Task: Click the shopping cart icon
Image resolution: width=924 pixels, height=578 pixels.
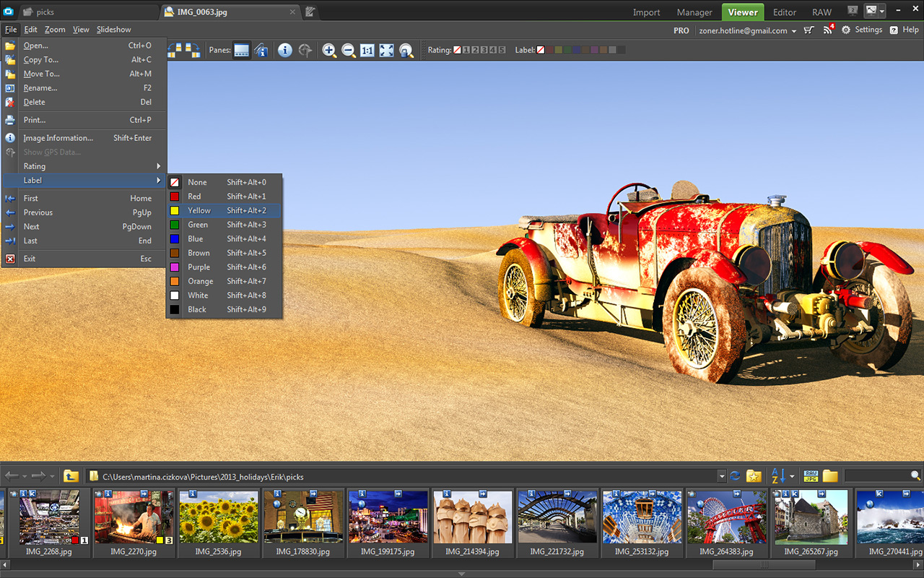Action: tap(809, 30)
